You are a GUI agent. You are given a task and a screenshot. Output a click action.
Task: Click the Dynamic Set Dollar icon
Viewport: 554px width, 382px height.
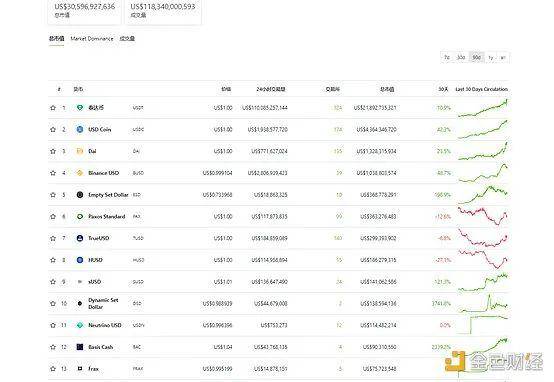(80, 303)
